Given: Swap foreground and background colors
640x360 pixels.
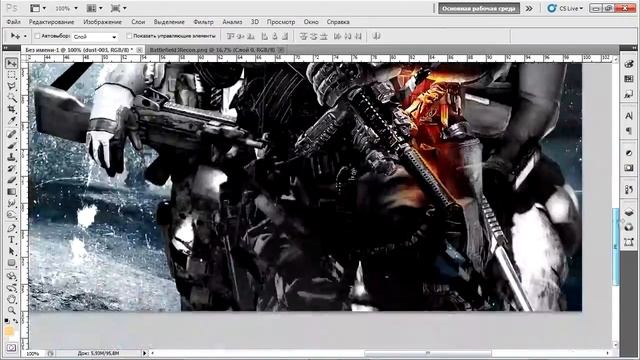Looking at the screenshot, I should click(x=16, y=322).
